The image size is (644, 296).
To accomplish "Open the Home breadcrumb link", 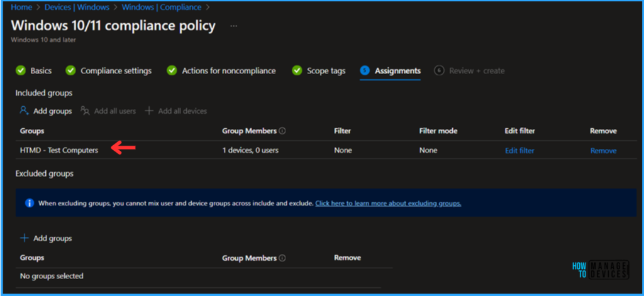I will click(x=21, y=8).
